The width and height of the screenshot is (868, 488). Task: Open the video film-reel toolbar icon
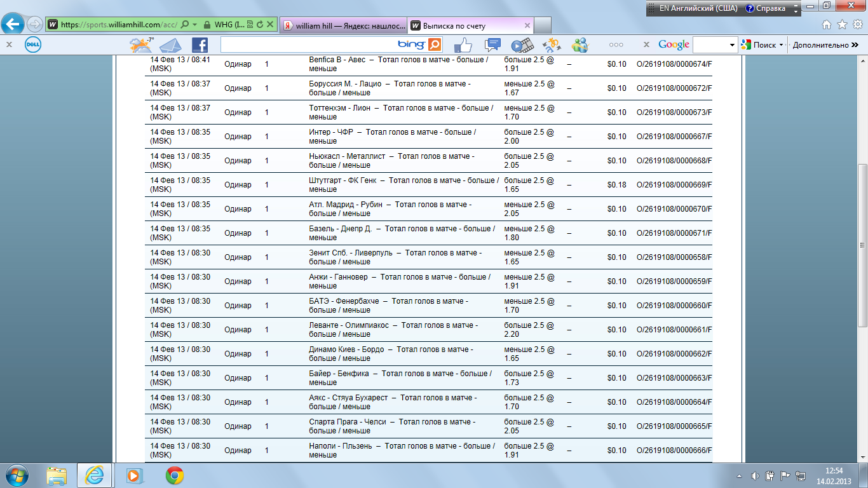pyautogui.click(x=522, y=45)
